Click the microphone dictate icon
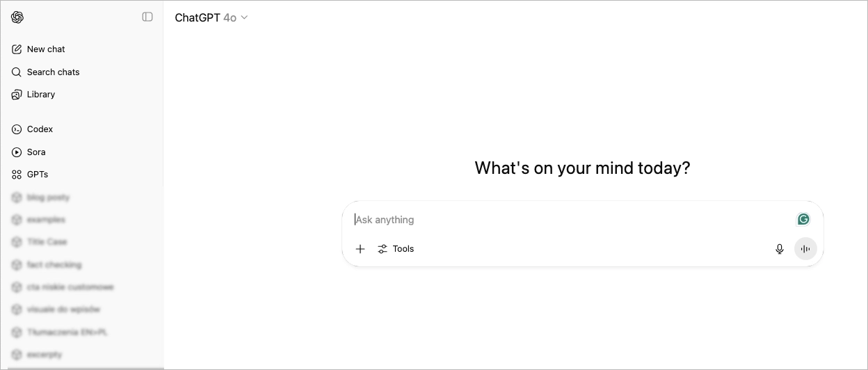 (780, 249)
